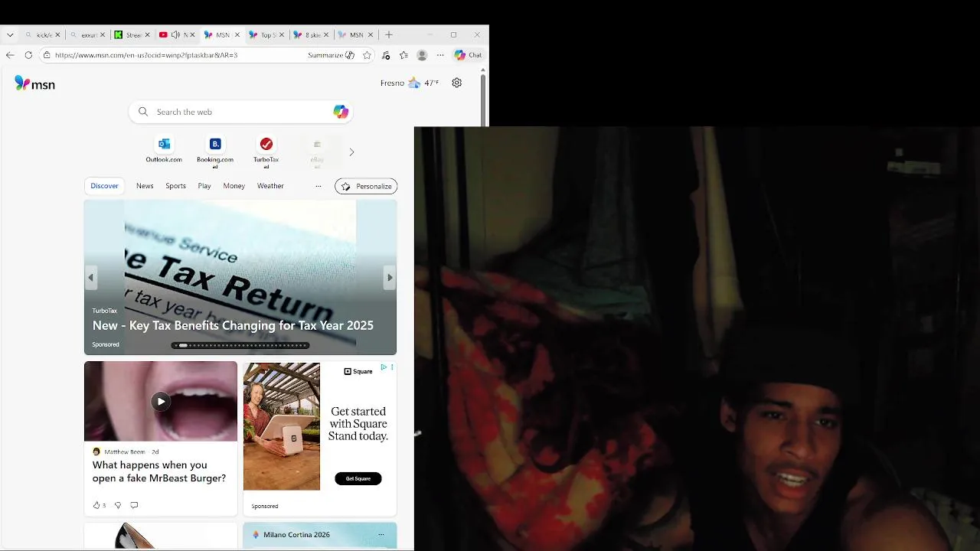Refresh the MSN page

click(x=28, y=55)
